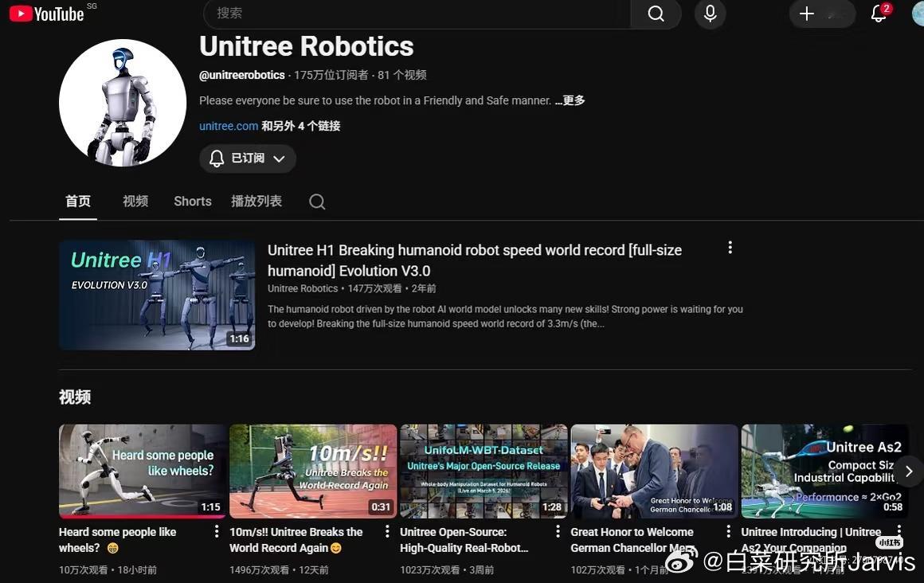The width and height of the screenshot is (924, 583).
Task: Click featured video description starting 'The humanoid robot'
Action: click(505, 316)
